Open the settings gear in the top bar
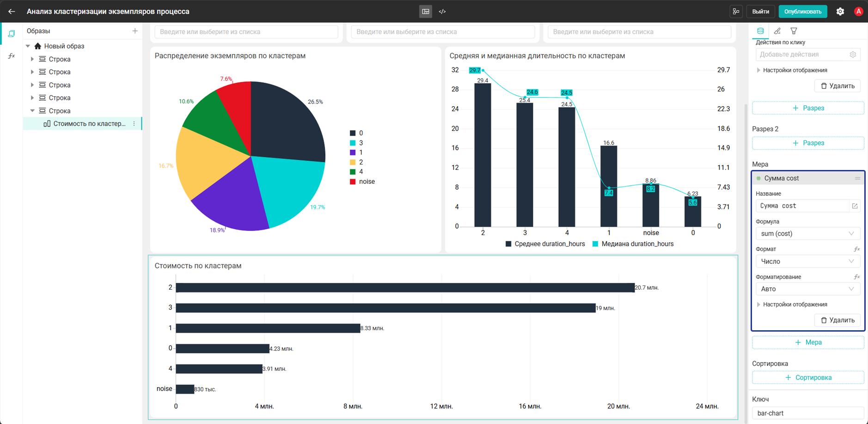Image resolution: width=868 pixels, height=424 pixels. pyautogui.click(x=840, y=12)
